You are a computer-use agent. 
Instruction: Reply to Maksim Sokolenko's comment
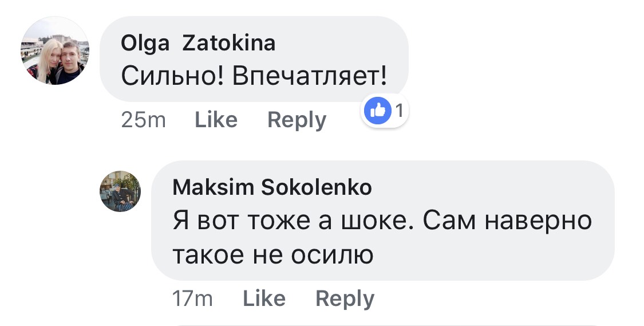[345, 298]
